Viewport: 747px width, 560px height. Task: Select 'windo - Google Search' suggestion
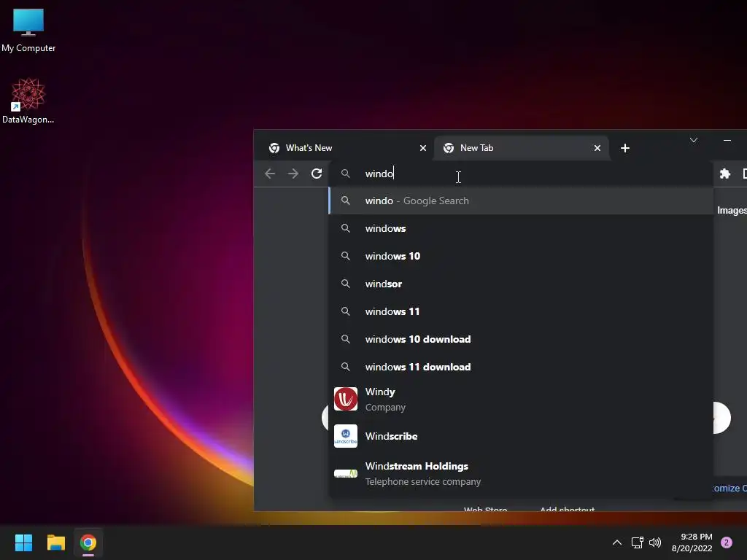521,201
